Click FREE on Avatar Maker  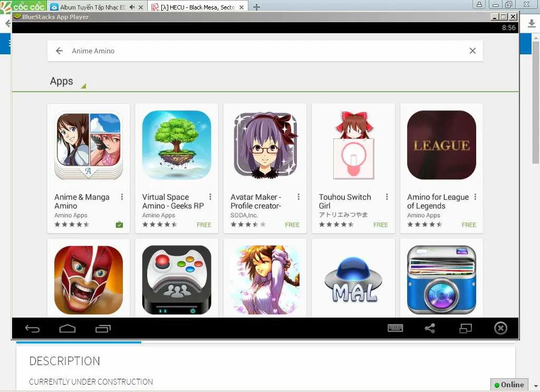(292, 225)
